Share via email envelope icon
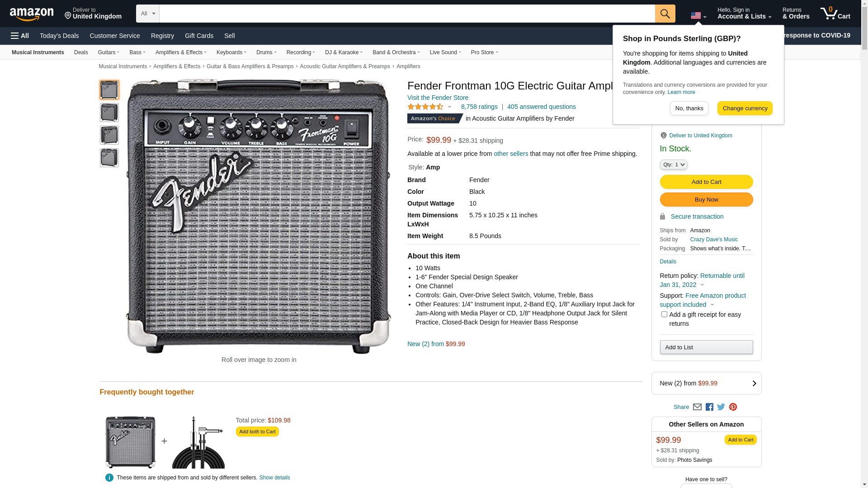This screenshot has height=488, width=868. pos(697,407)
